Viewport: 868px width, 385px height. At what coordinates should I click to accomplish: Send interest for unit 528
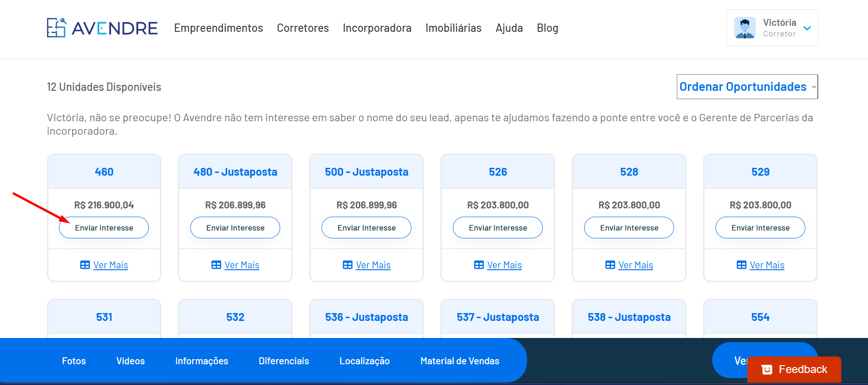coord(629,228)
